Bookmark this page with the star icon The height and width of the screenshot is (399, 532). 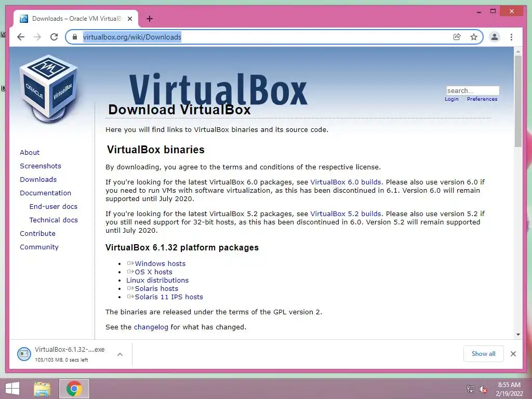pyautogui.click(x=474, y=37)
